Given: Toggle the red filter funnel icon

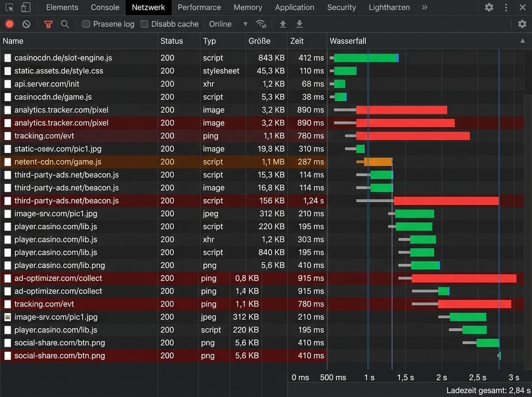Looking at the screenshot, I should click(48, 24).
